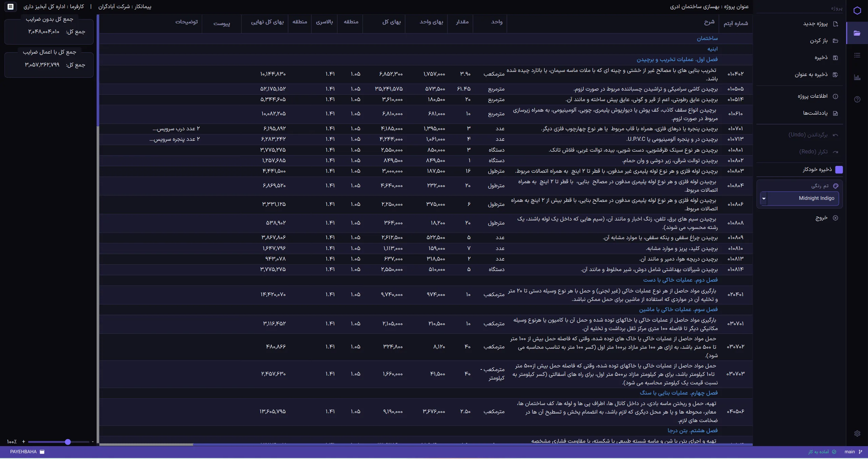Toggle the ذخیره خودکار autosave checkbox
Image resolution: width=868 pixels, height=459 pixels.
point(839,170)
